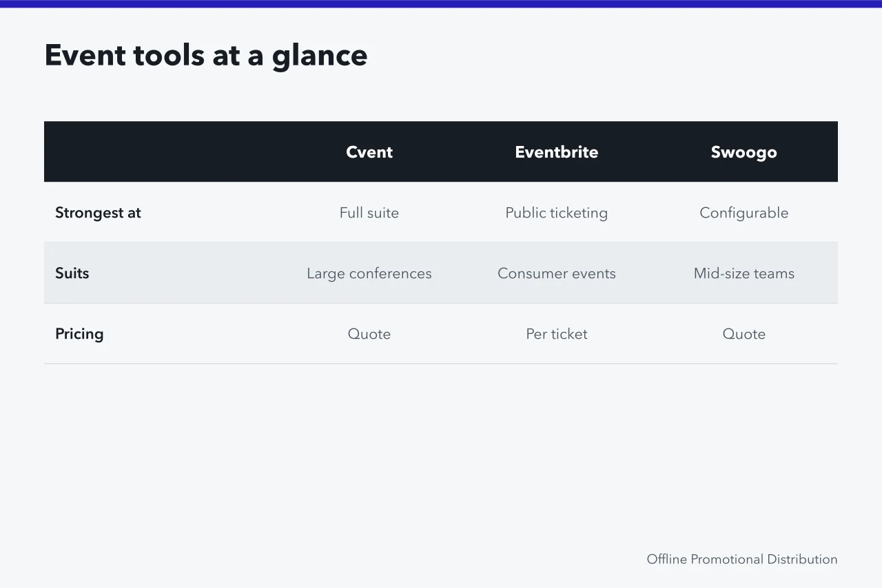Select the 'Large conferences' cell
This screenshot has width=882, height=588.
click(369, 273)
